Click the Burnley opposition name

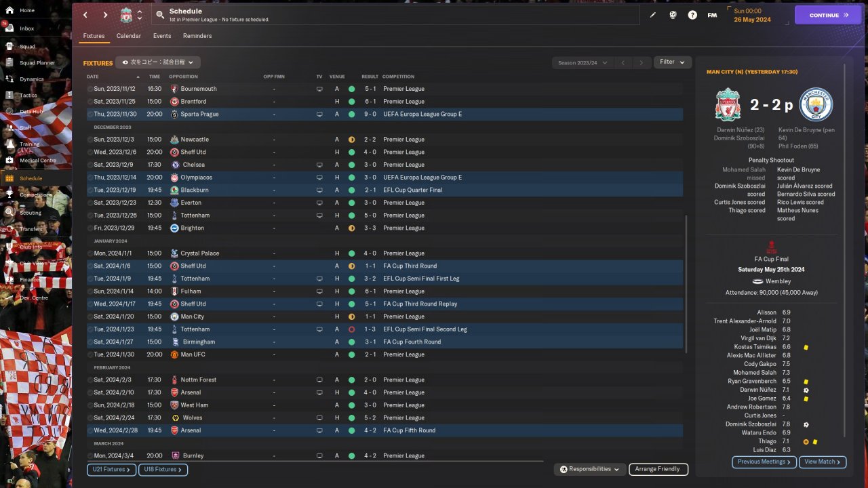point(192,456)
